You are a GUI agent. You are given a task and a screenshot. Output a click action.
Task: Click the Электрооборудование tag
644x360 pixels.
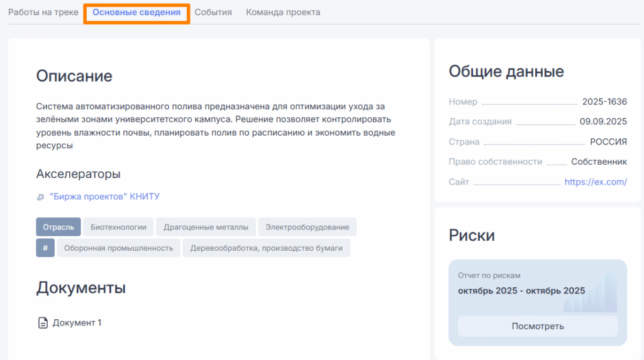click(x=307, y=227)
